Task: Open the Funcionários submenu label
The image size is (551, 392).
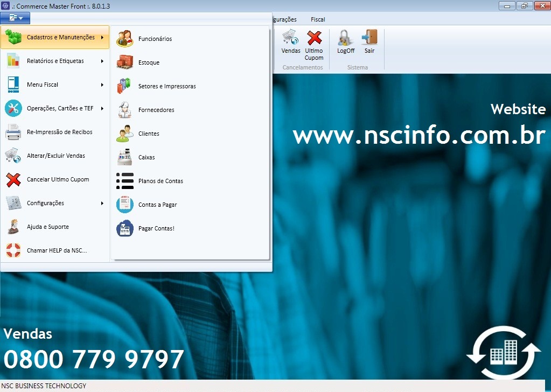Action: (x=155, y=39)
